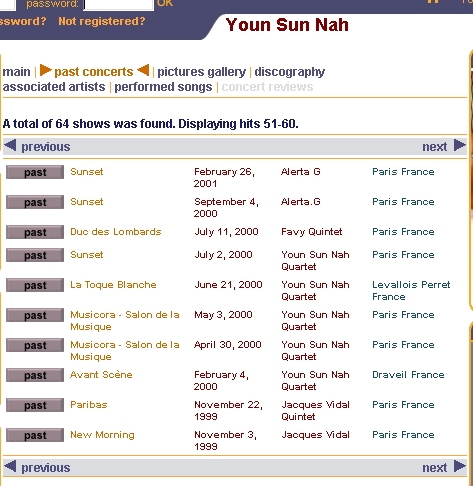The width and height of the screenshot is (473, 486).
Task: Click the past badge beside Paribas
Action: (35, 405)
